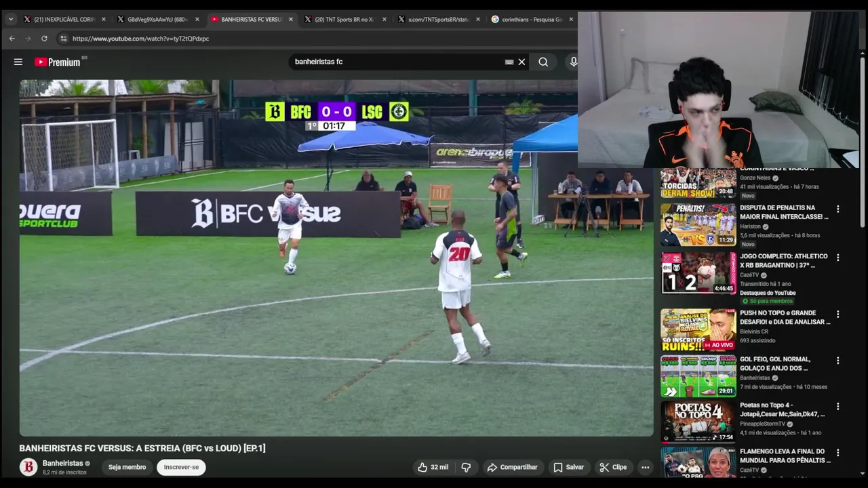Open options menu for GOL FEIO video
Image resolution: width=868 pixels, height=488 pixels.
[837, 361]
